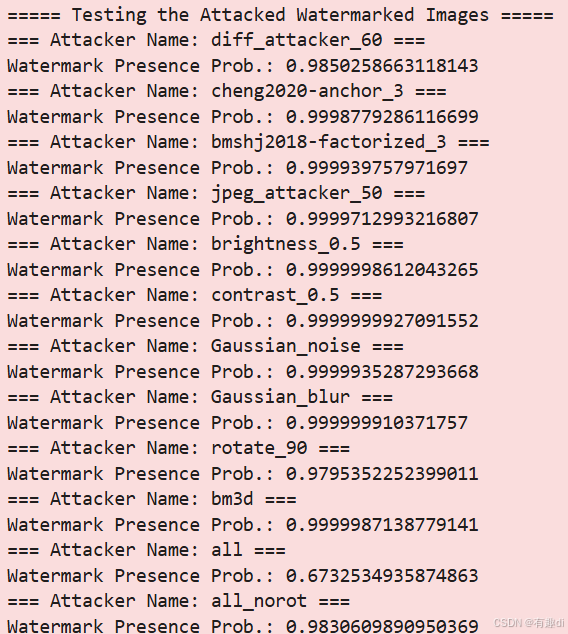Click the probability 0.999971299321680

click(x=382, y=219)
